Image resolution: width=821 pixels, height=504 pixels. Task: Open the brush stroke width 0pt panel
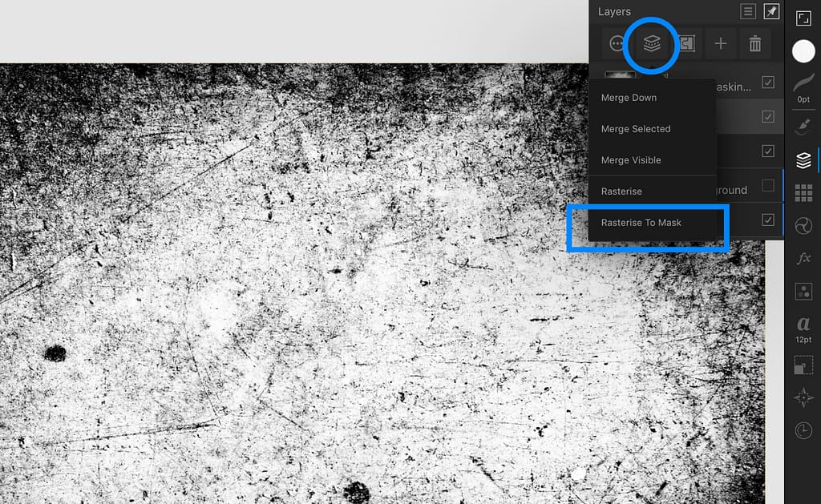click(x=803, y=87)
